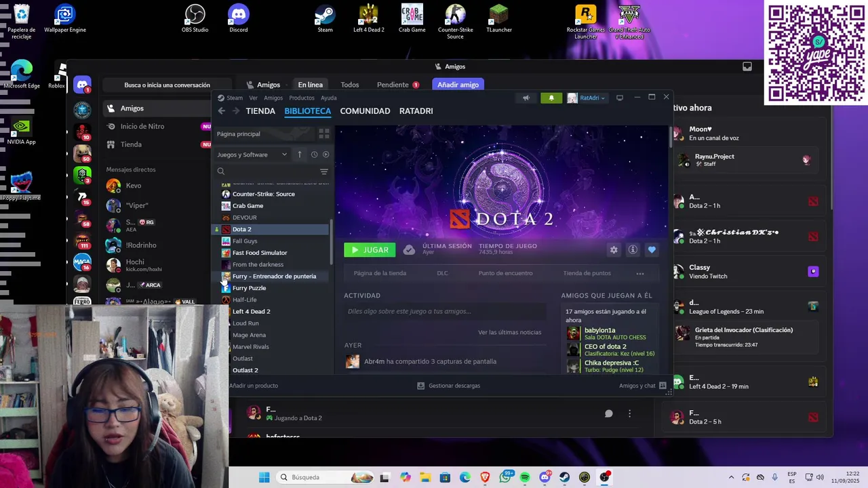
Task: Open the Steam megaphone announcements icon
Action: click(x=526, y=98)
